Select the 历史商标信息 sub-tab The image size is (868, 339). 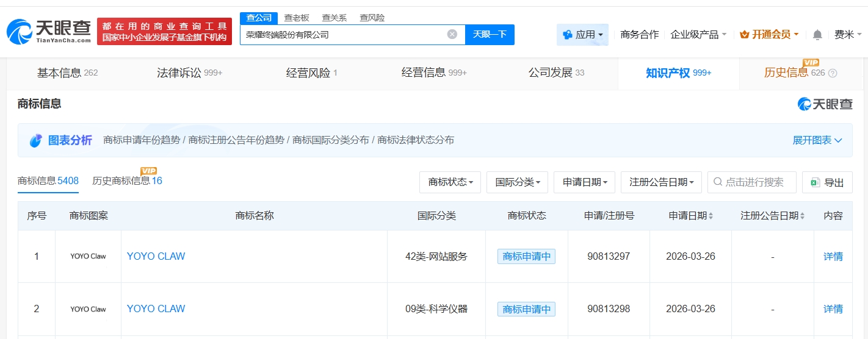coord(127,181)
